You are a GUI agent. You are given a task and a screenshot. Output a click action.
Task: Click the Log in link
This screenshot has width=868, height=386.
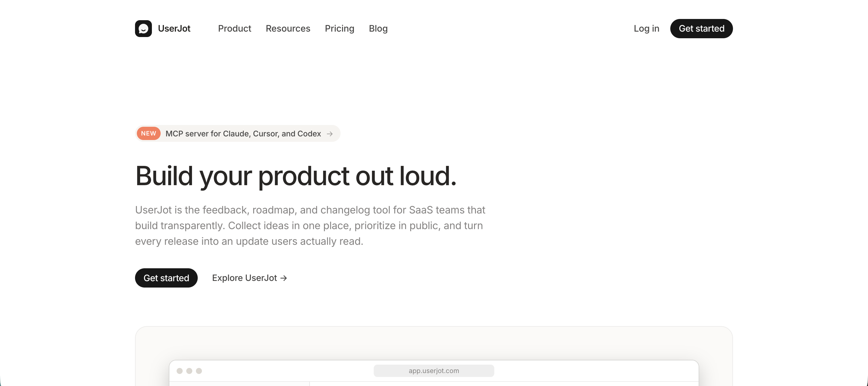[x=646, y=29]
